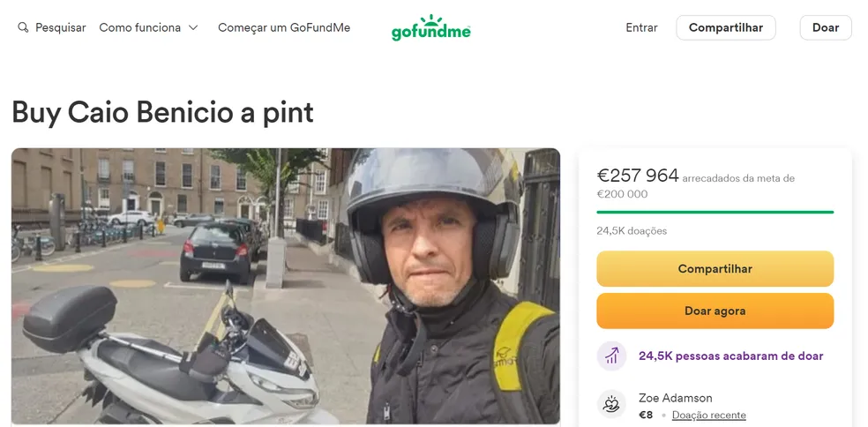868x427 pixels.
Task: Click the orange Doar agora button
Action: (x=715, y=311)
